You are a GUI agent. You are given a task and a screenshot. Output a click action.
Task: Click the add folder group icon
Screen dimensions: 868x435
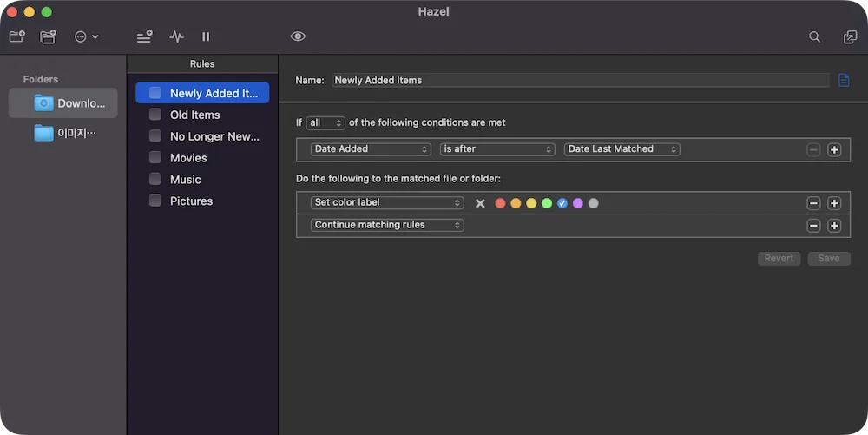point(48,36)
